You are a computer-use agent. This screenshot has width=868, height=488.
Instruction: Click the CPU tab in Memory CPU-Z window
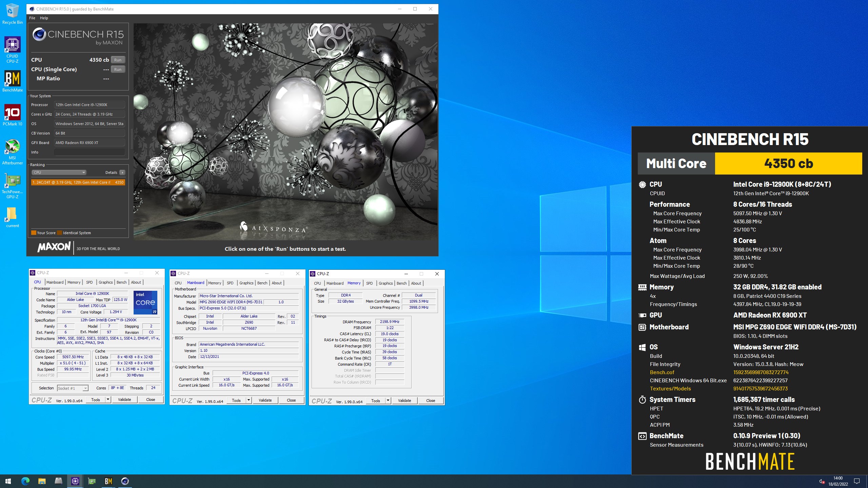tap(317, 283)
